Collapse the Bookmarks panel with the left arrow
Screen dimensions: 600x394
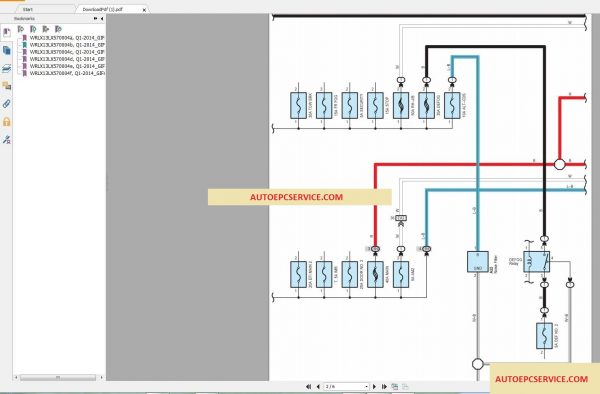point(102,18)
